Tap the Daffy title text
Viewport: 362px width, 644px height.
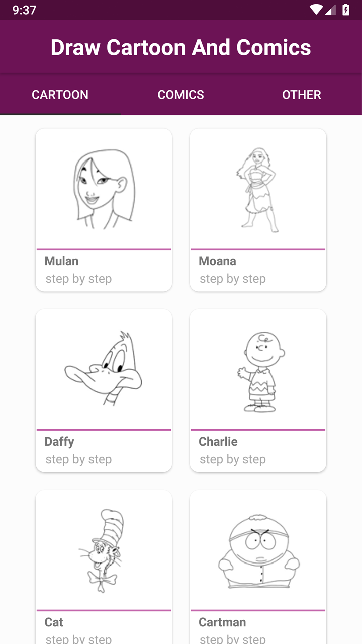tap(59, 441)
